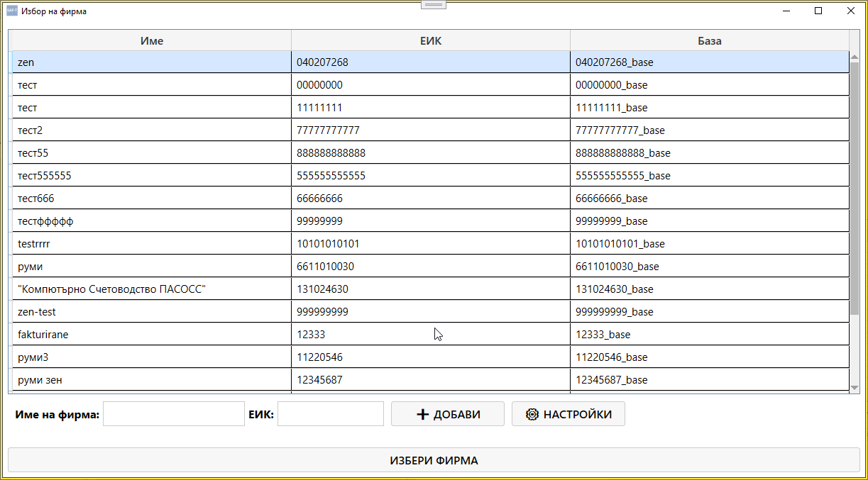Click the 999999999_base cell
868x480 pixels.
pyautogui.click(x=710, y=312)
